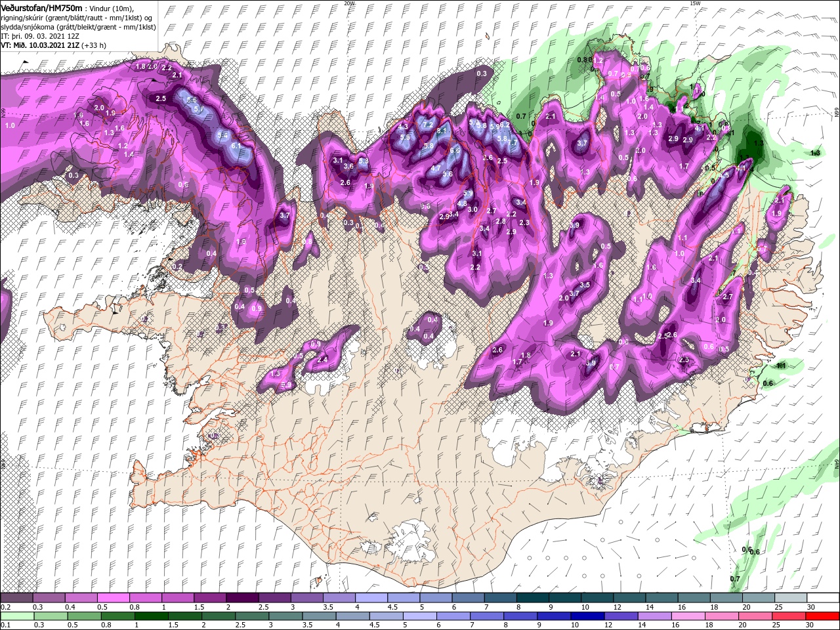
Task: Click the 'VT: Mið. 10.03.2021 21Z' valid time
Action: pyautogui.click(x=40, y=45)
